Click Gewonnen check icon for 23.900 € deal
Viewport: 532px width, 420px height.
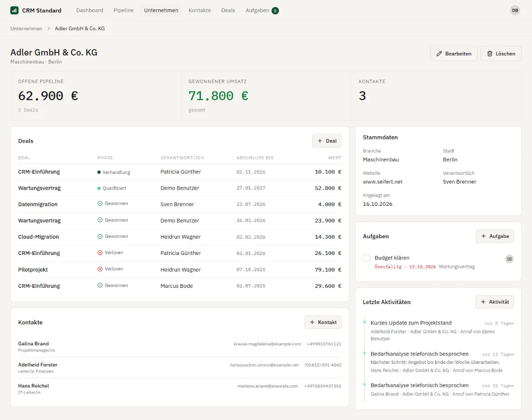pos(100,220)
